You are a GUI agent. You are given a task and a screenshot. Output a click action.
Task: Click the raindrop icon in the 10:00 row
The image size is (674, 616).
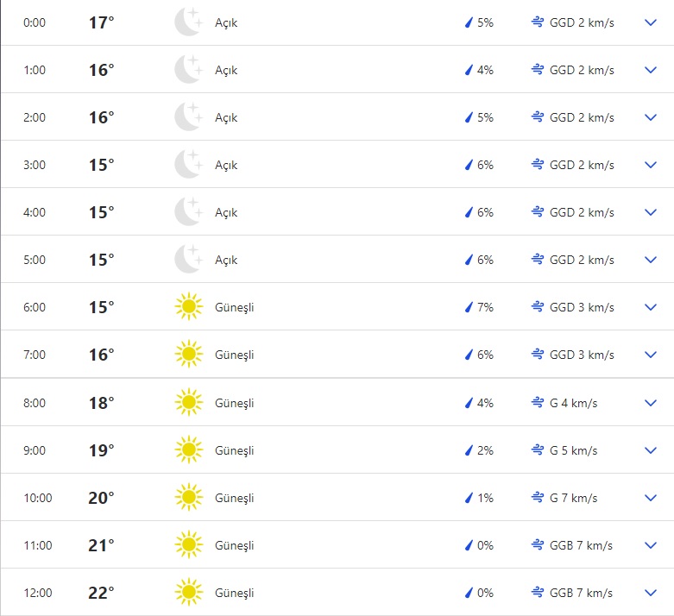pos(469,498)
